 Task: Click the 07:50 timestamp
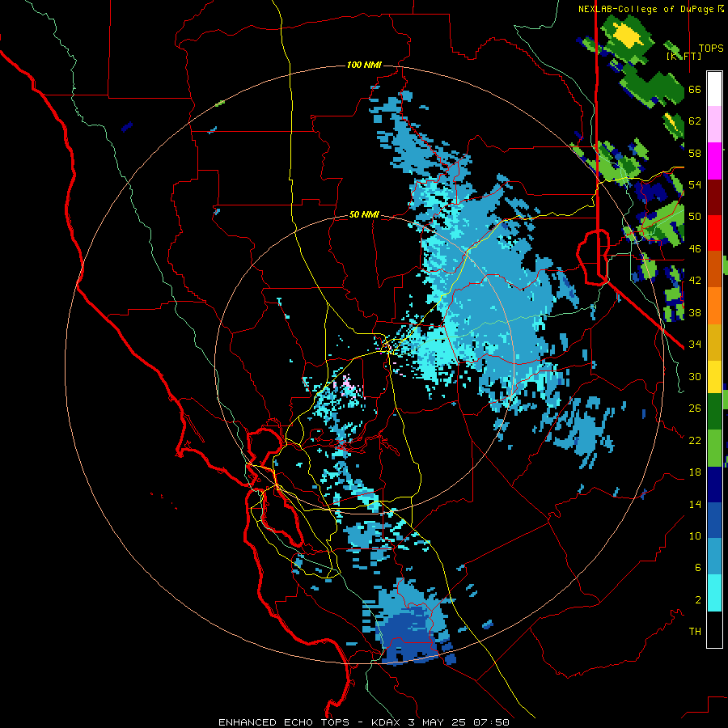coord(491,722)
